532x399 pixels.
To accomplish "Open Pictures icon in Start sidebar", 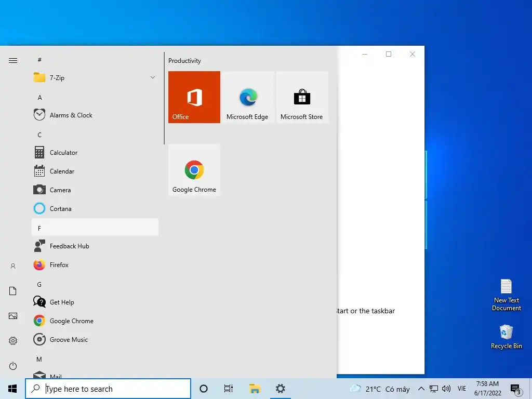I will (13, 316).
